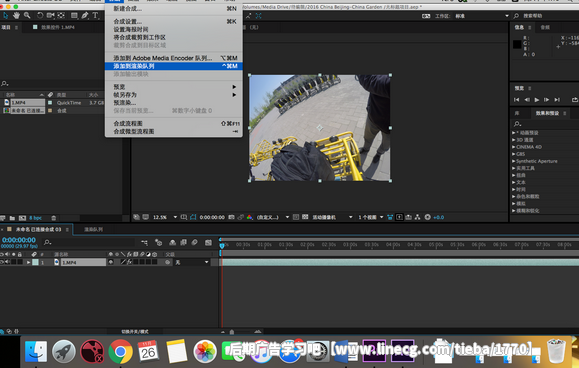Click the black color swatch in info panel
Screen dimensions: 579x368
[x=517, y=44]
